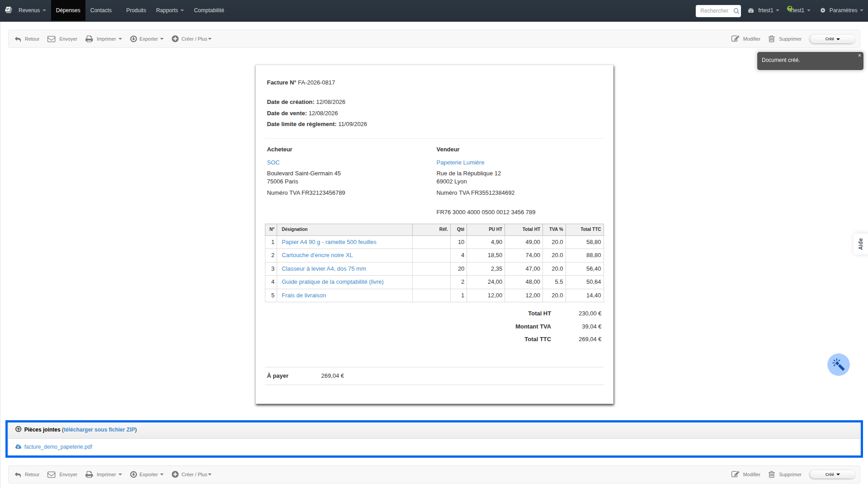Click the bottom Modifier pencil icon
Image resolution: width=868 pixels, height=488 pixels.
coord(735,474)
